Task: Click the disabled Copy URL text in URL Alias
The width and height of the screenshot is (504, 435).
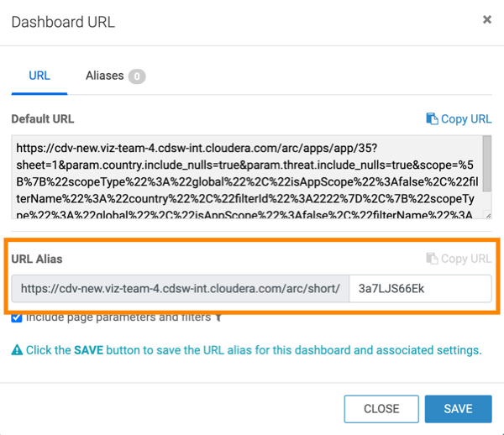Action: click(466, 259)
